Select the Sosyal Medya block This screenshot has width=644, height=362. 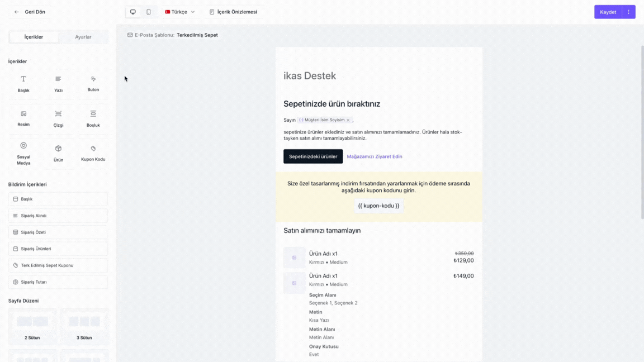[x=23, y=153]
